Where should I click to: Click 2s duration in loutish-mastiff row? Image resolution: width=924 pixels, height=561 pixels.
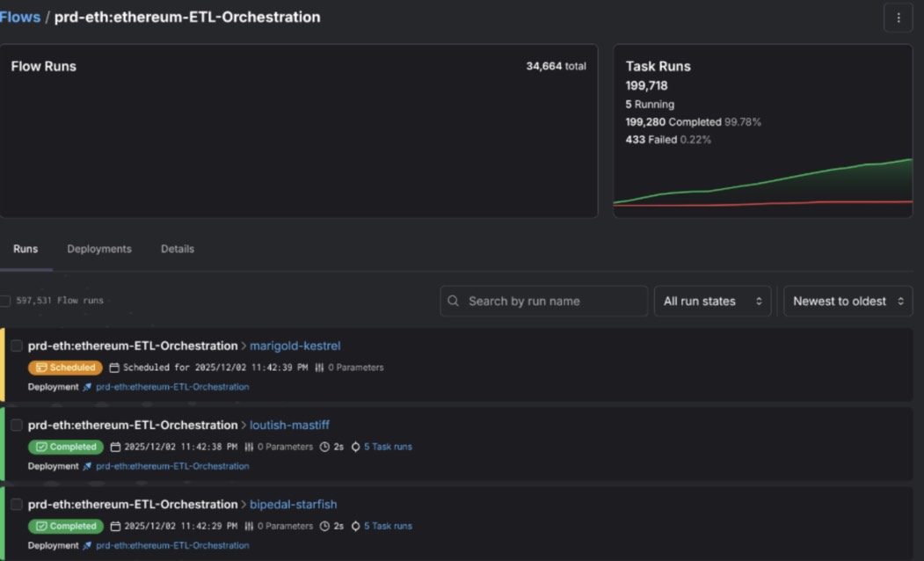point(338,448)
